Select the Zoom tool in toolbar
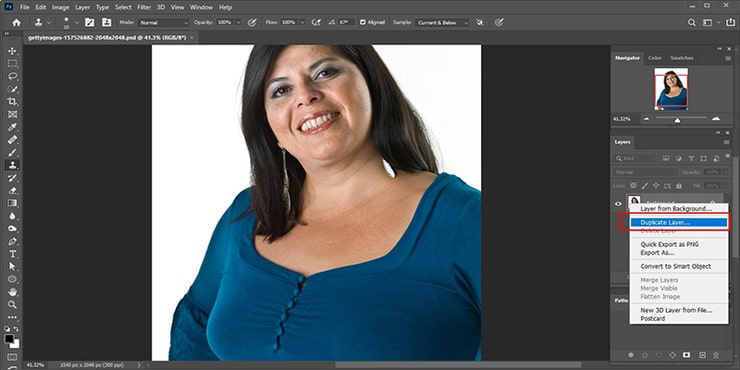This screenshot has height=370, width=740. coord(12,304)
